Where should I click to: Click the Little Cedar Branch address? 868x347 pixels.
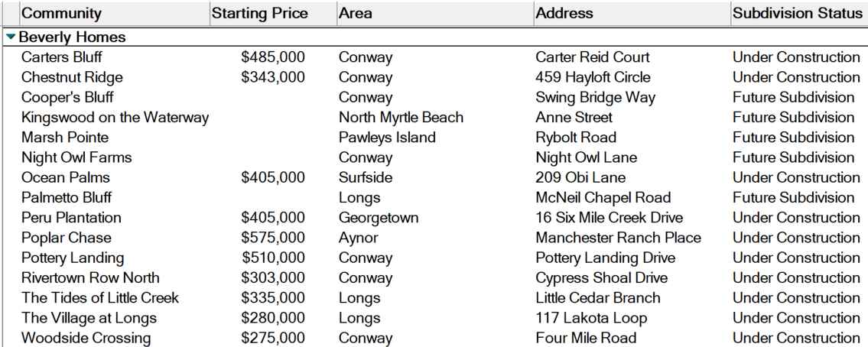pyautogui.click(x=598, y=298)
